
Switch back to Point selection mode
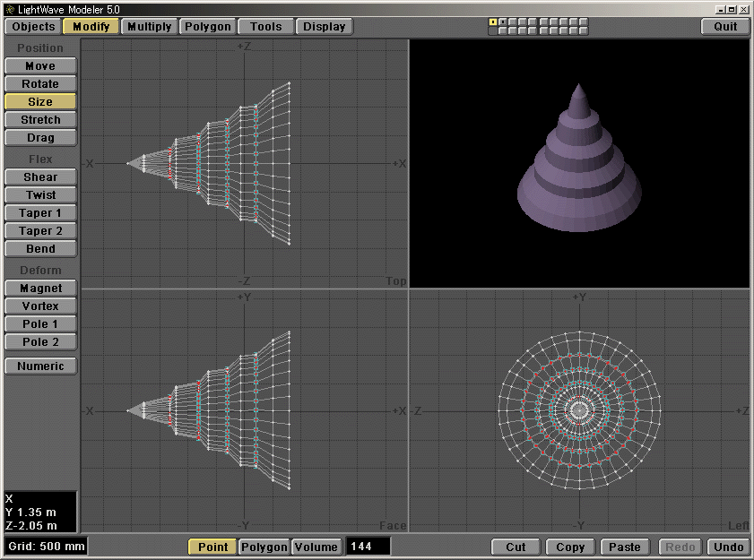[212, 547]
